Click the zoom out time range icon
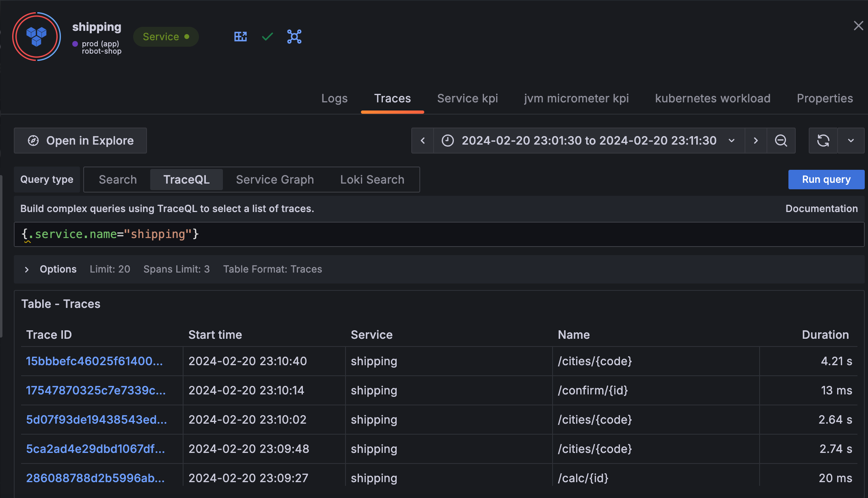868x498 pixels. (x=781, y=141)
